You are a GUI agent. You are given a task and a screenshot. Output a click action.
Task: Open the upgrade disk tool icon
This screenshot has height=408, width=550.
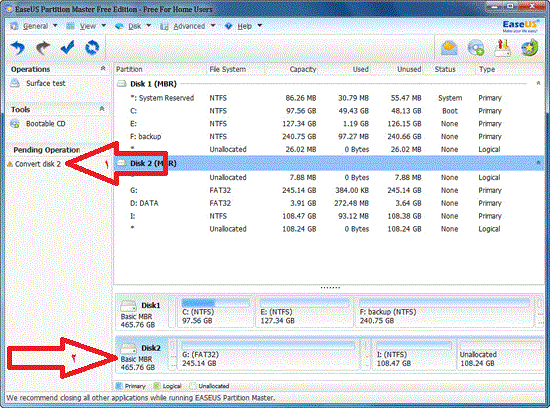pos(502,48)
